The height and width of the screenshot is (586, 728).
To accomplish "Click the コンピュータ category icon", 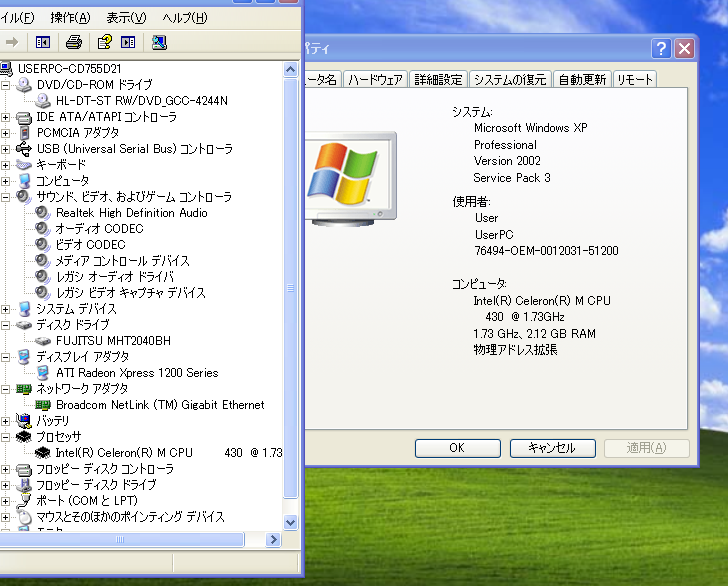I will 25,181.
